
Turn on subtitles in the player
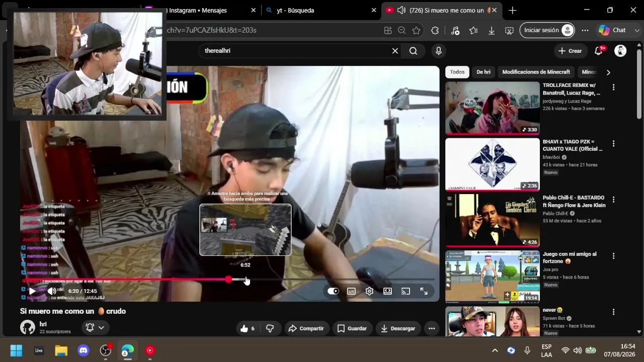coord(351,291)
